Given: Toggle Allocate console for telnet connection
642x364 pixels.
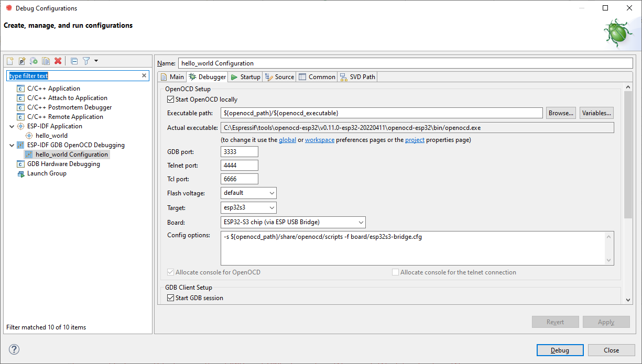Looking at the screenshot, I should pos(396,272).
